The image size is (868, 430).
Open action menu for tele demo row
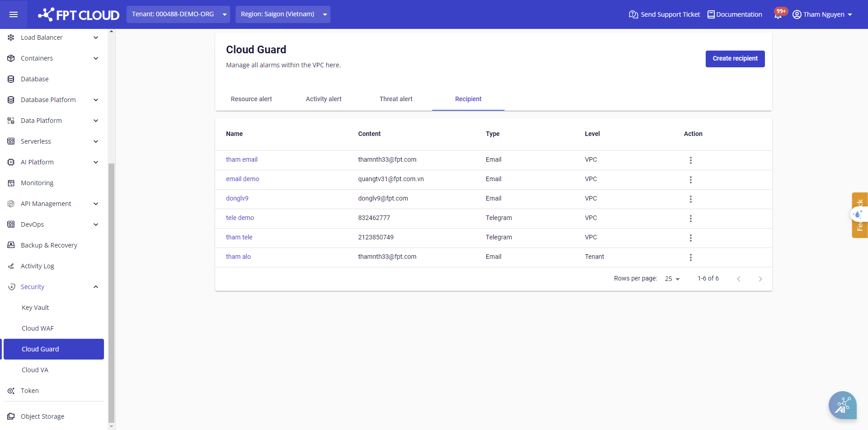click(x=690, y=219)
